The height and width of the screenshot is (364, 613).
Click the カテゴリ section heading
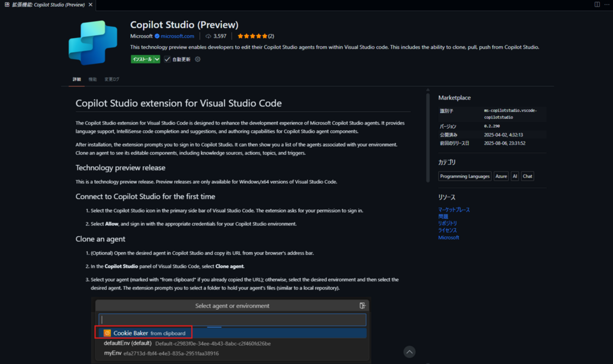coord(447,162)
